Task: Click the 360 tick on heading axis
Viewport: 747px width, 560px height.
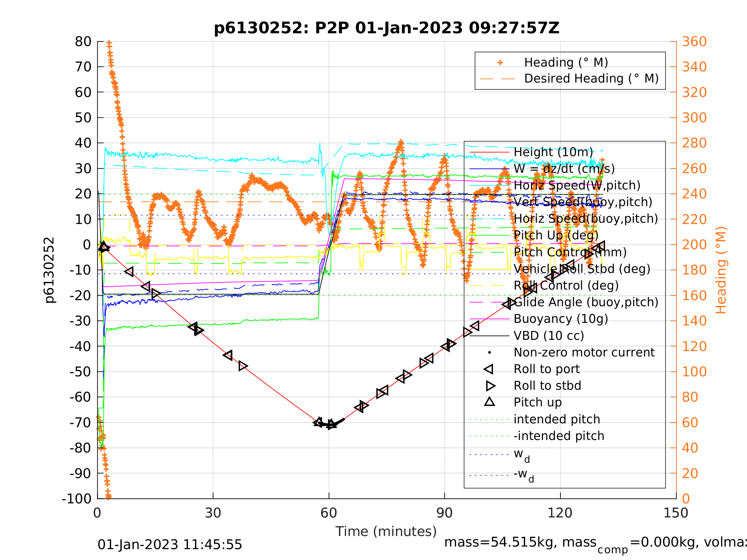Action: coord(694,42)
